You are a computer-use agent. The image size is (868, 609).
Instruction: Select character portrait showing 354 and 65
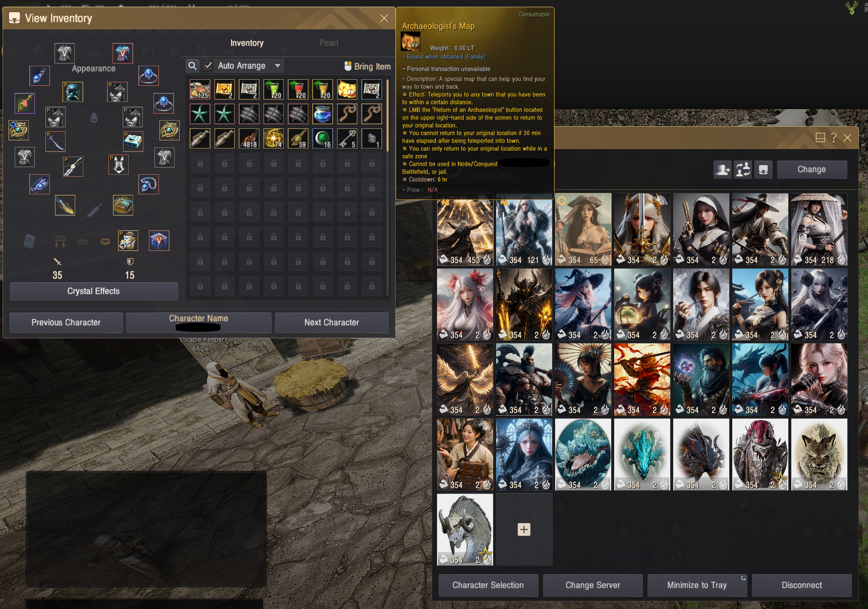tap(583, 229)
